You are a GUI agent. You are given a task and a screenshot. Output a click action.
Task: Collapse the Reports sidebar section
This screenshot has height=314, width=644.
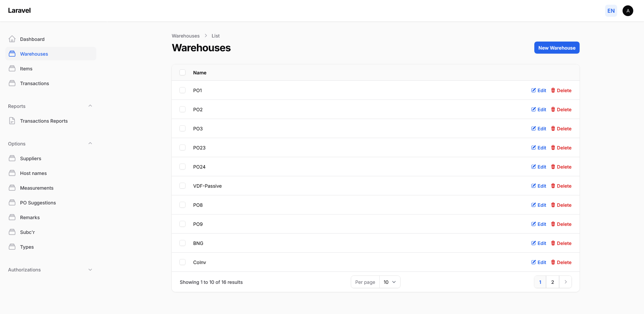(x=90, y=106)
